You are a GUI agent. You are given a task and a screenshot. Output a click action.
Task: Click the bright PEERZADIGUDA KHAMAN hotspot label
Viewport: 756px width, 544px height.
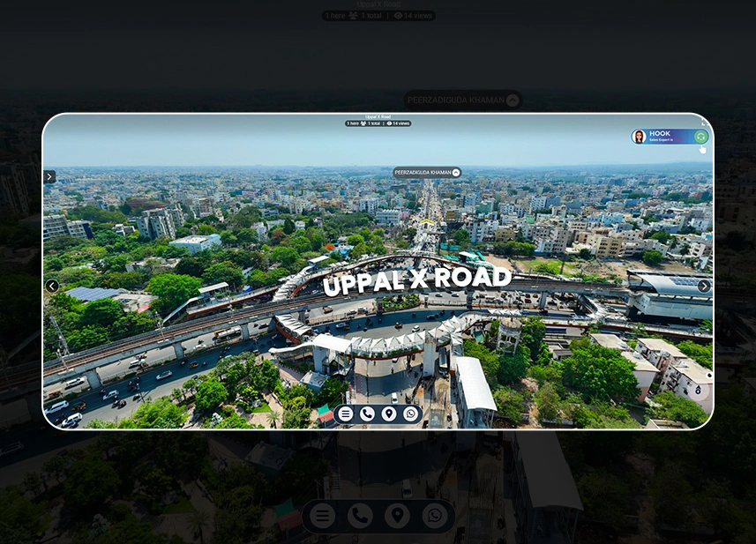pos(426,173)
